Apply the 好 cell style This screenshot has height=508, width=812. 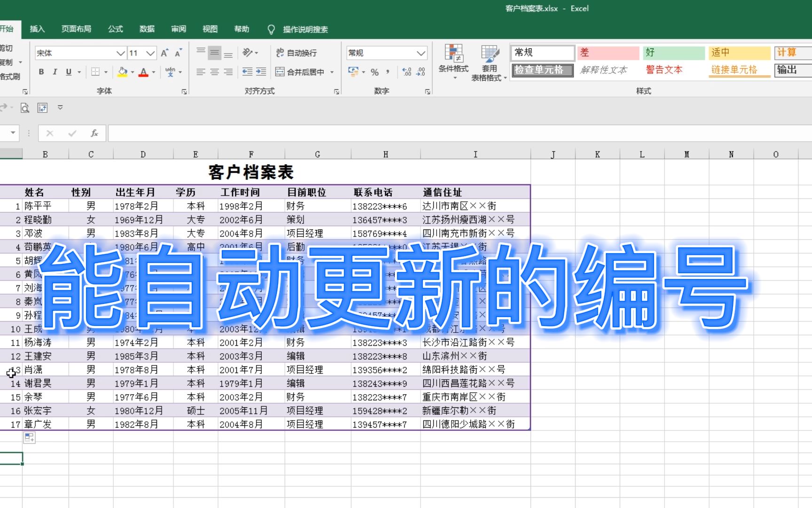point(673,52)
